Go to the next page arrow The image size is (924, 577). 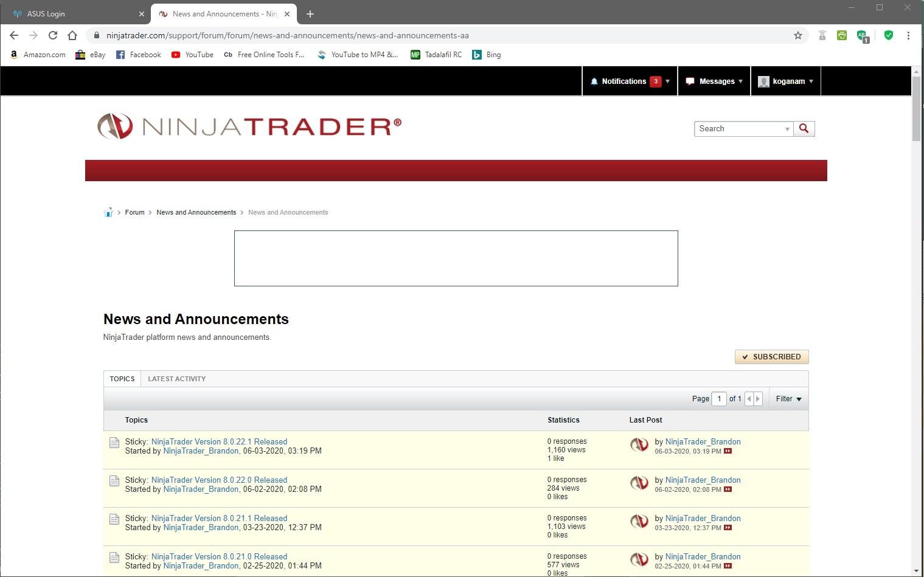(758, 399)
